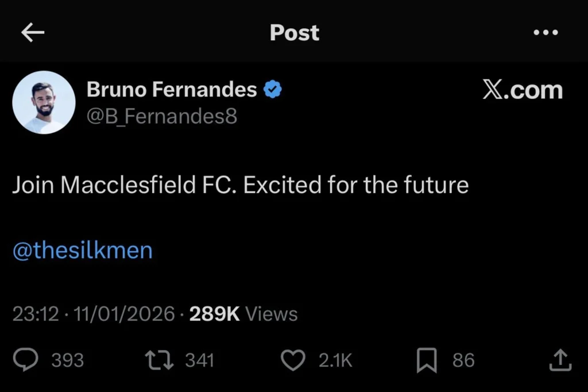Open Bruno Fernandes profile picture

point(44,102)
